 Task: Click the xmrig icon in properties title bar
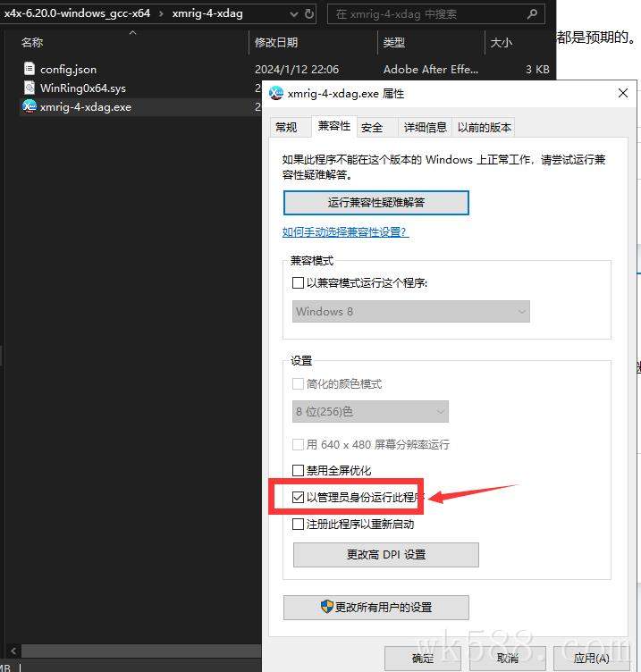(x=276, y=93)
